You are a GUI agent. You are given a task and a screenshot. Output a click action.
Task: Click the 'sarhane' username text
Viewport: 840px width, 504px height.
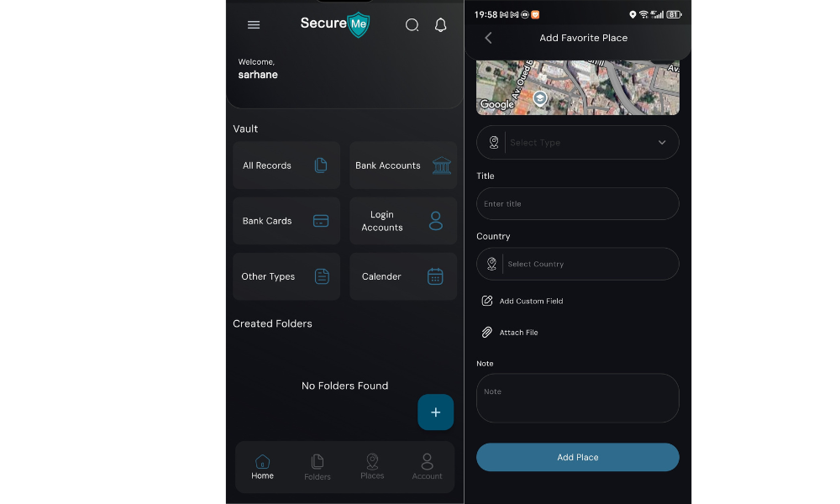pos(258,75)
